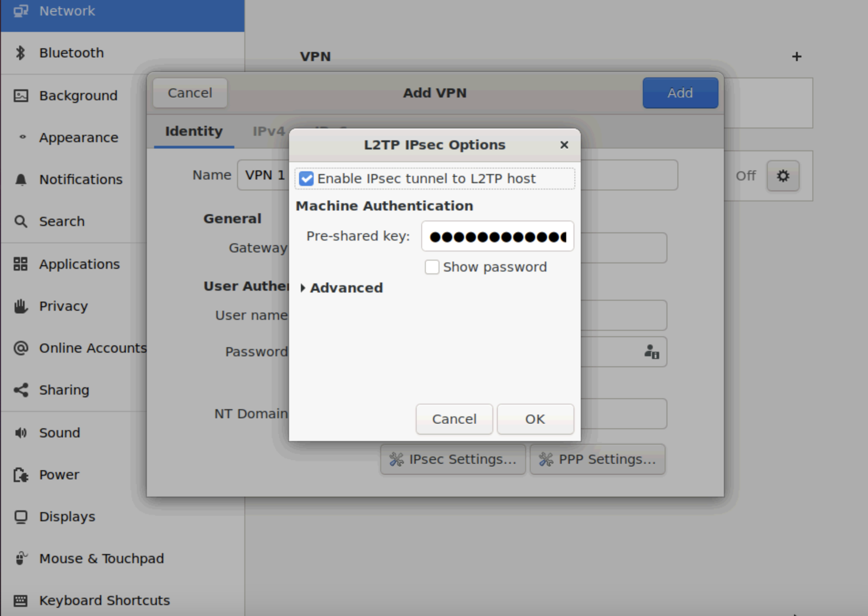Click the blue Add button
This screenshot has height=616, width=868.
pos(680,93)
